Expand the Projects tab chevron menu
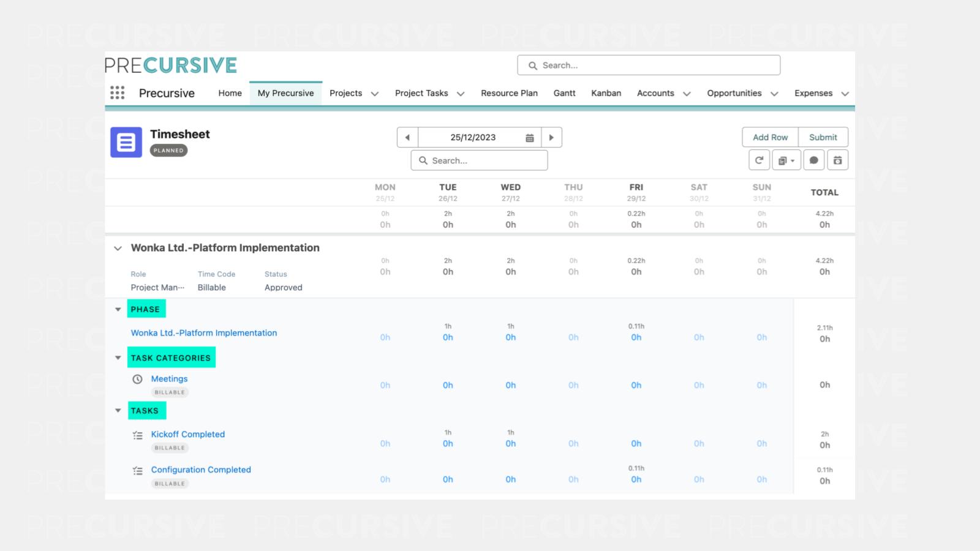The height and width of the screenshot is (551, 980). [375, 94]
